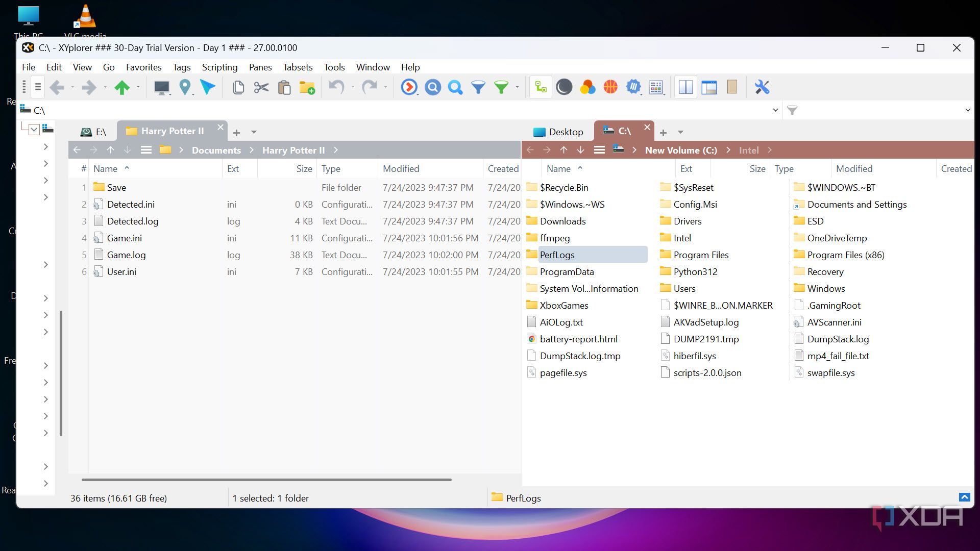Click Documents in left pane breadcrumb

[216, 150]
